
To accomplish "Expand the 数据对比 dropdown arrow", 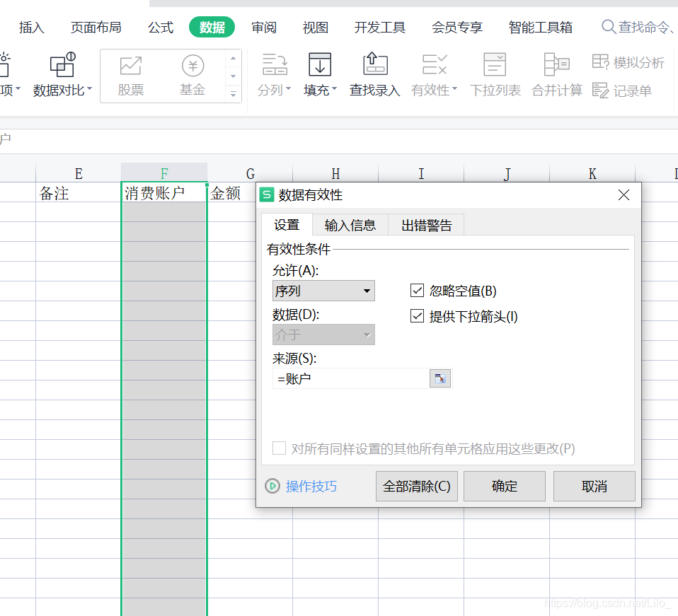I will [89, 89].
